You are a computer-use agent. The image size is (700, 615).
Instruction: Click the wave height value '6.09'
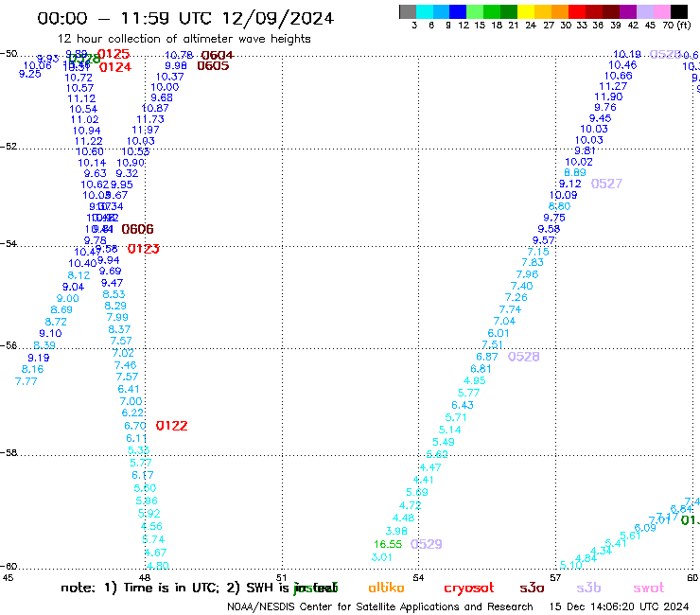coord(644,527)
